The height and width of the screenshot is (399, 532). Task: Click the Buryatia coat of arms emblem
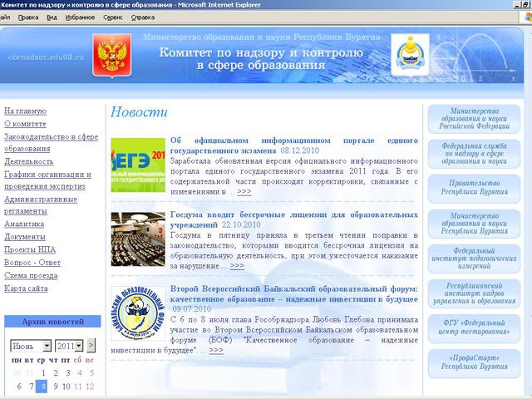(410, 54)
